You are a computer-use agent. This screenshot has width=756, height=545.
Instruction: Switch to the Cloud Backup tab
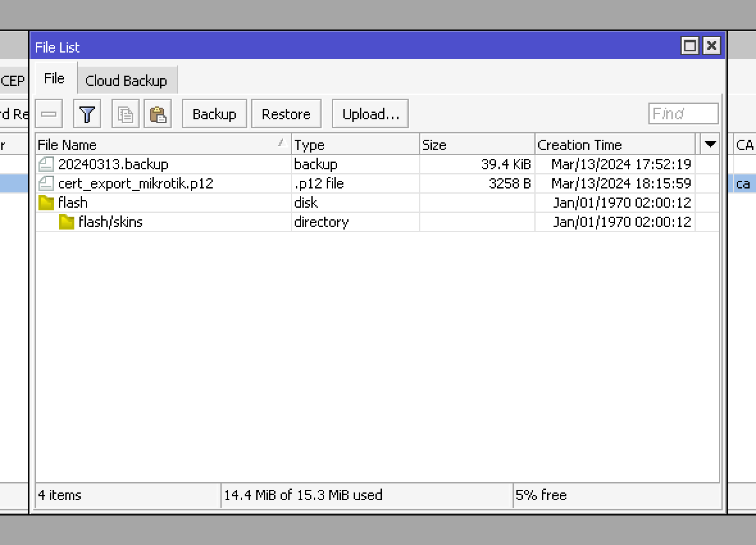point(126,81)
